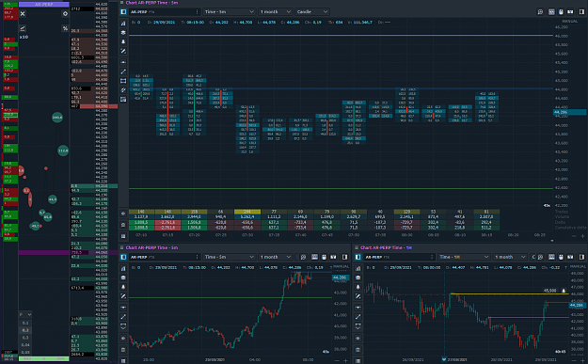This screenshot has width=588, height=364.
Task: Open hamburger menu of bottom-left chart panel
Action: pyautogui.click(x=121, y=247)
